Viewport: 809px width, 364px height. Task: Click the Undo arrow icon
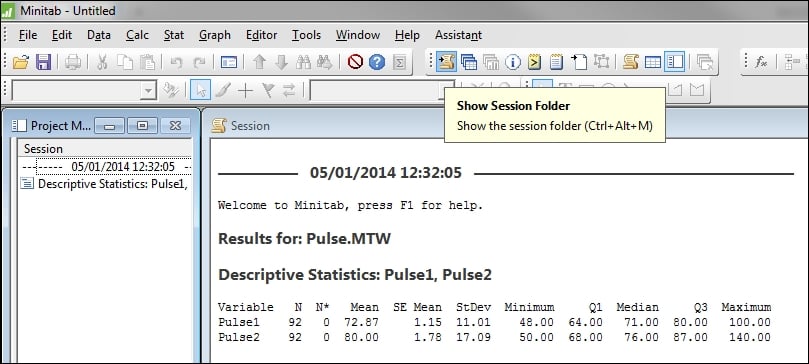tap(176, 62)
